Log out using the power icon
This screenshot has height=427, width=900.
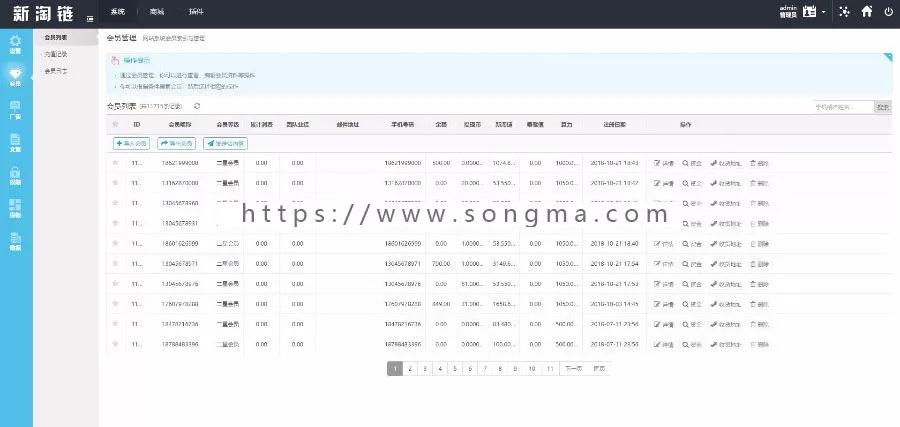pyautogui.click(x=889, y=11)
